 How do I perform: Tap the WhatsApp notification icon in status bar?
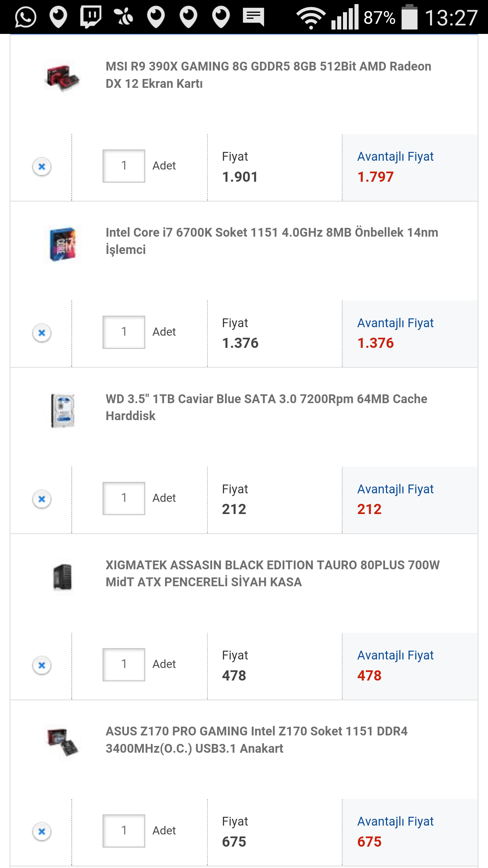[x=25, y=17]
